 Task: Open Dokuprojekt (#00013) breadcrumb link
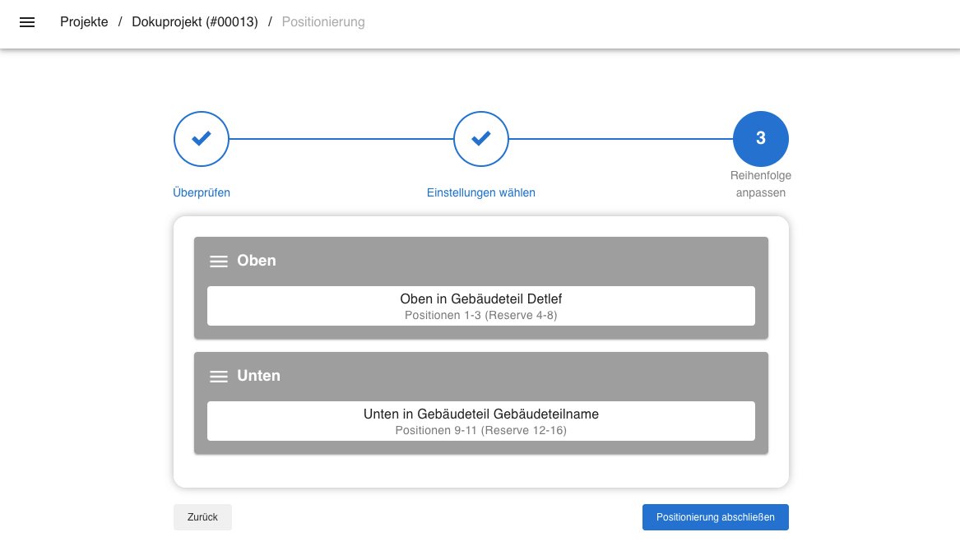coord(195,22)
